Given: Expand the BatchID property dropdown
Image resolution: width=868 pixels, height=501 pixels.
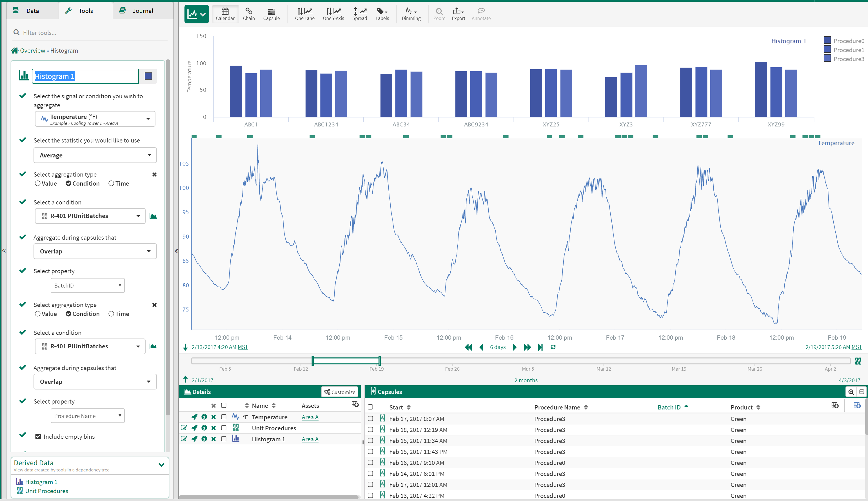Looking at the screenshot, I should (87, 285).
